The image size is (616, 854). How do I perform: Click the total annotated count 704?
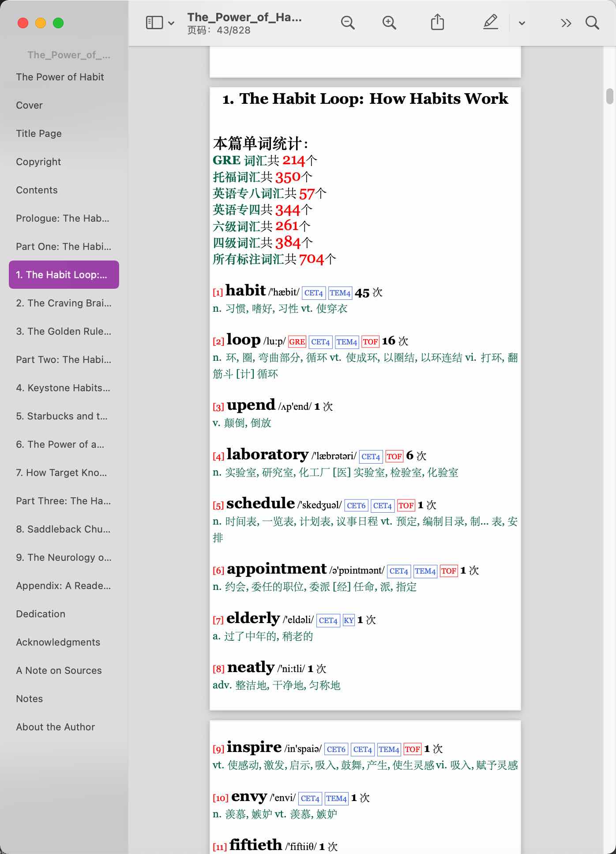coord(312,259)
